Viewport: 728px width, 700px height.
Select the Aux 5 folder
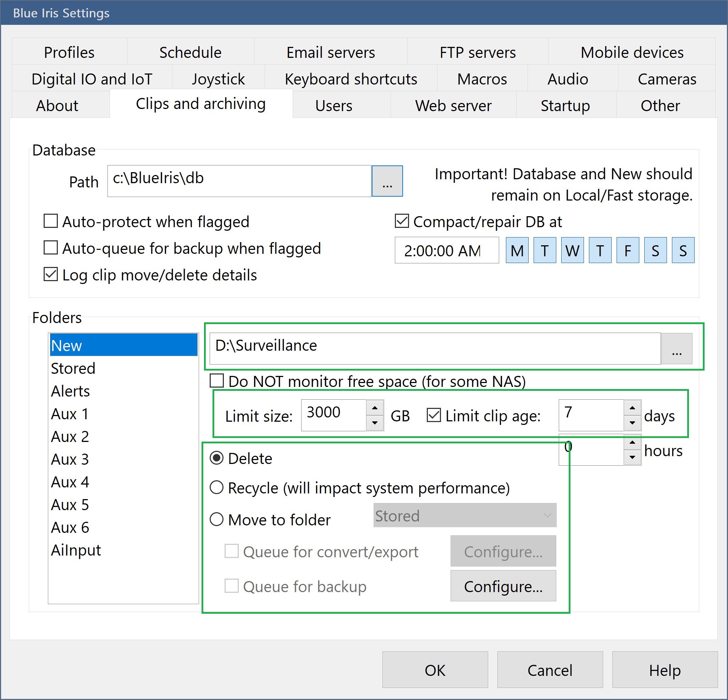(124, 504)
